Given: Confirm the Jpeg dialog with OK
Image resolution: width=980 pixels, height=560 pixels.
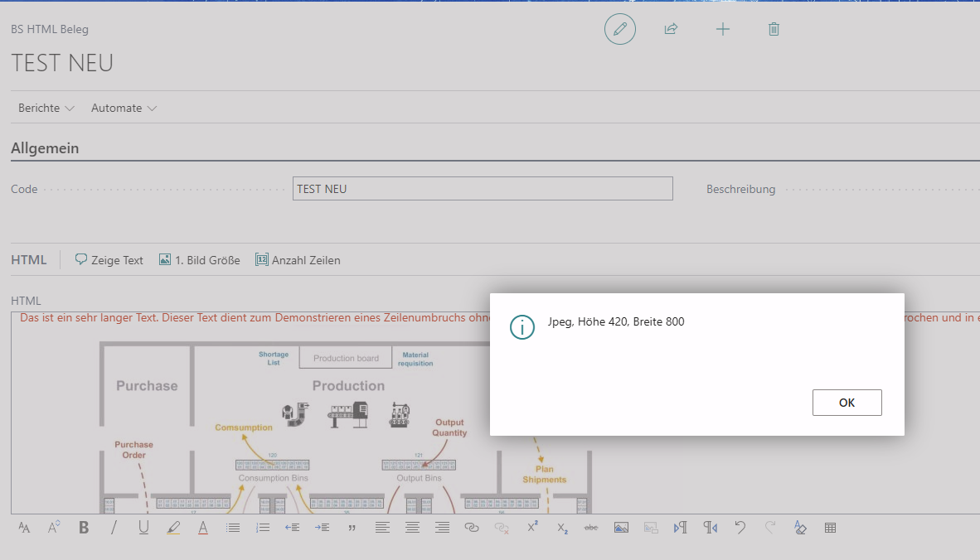Looking at the screenshot, I should click(847, 403).
